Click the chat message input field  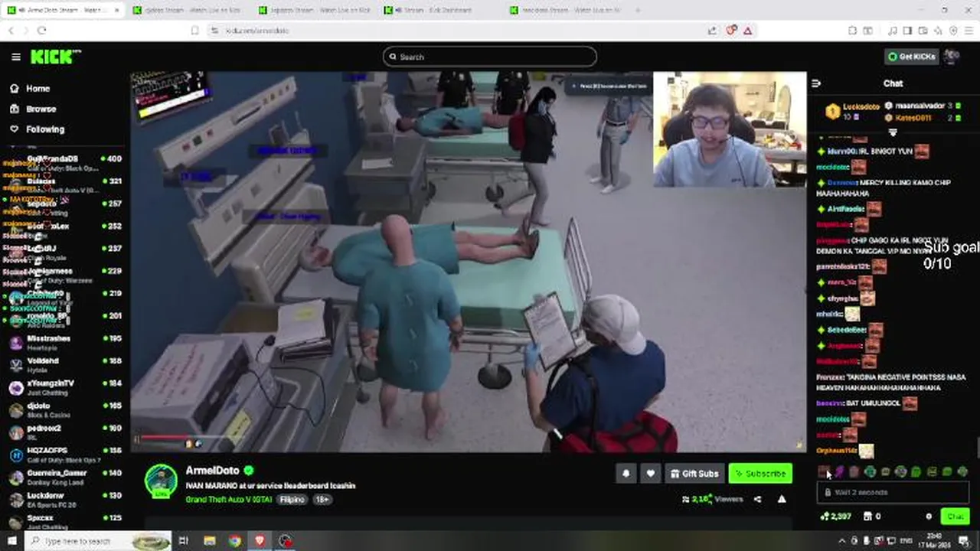(893, 493)
